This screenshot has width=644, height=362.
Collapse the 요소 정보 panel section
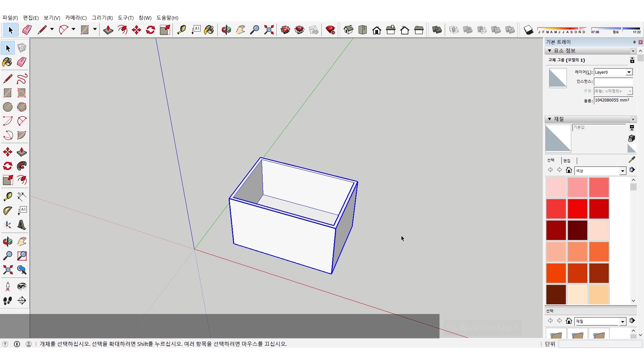click(549, 51)
